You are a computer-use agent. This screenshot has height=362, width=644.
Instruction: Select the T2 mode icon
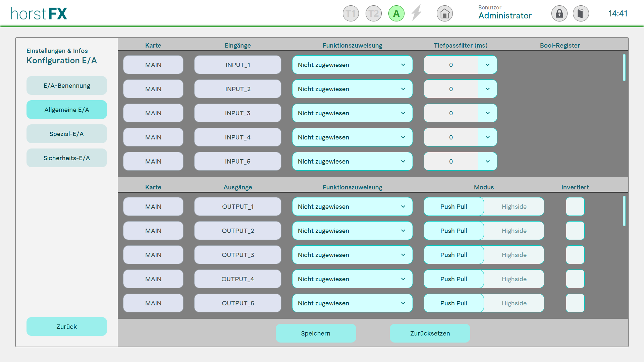373,14
